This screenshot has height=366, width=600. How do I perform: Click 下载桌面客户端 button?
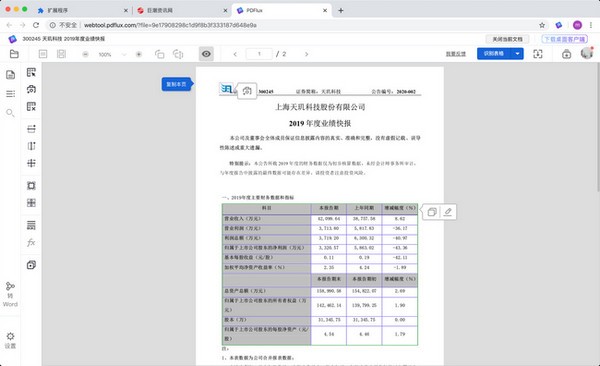[565, 39]
